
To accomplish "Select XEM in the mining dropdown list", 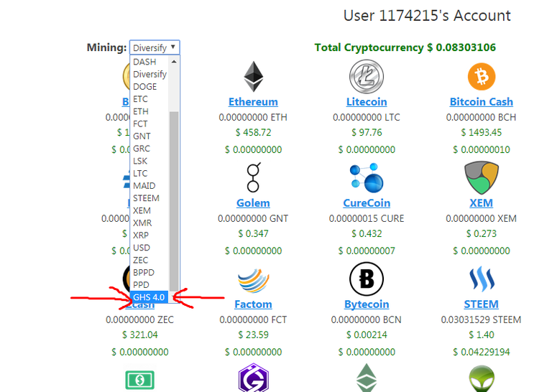I will (x=149, y=210).
